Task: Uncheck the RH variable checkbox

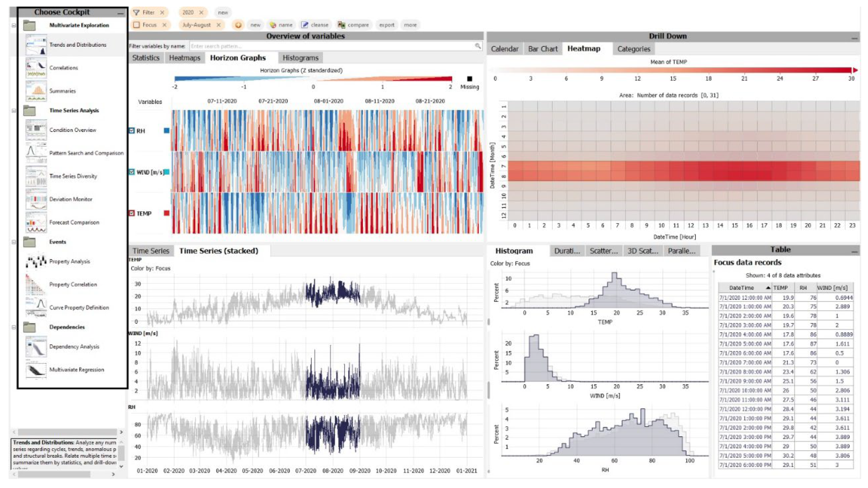Action: [x=132, y=131]
